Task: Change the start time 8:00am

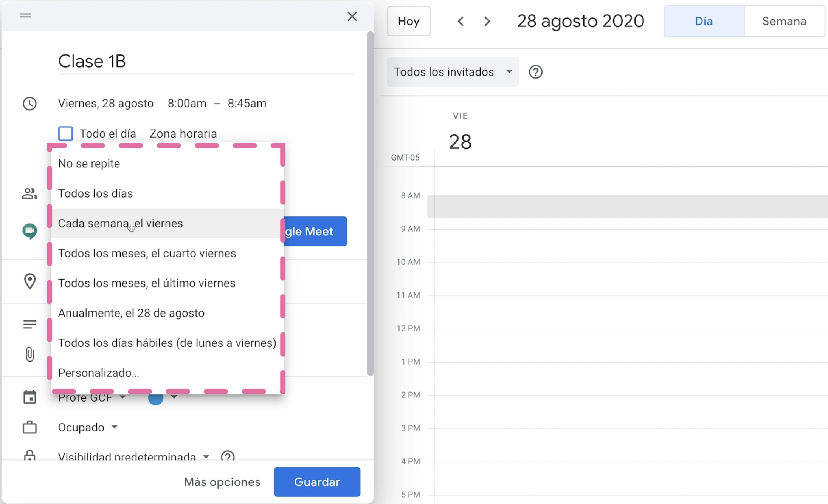Action: click(x=187, y=103)
